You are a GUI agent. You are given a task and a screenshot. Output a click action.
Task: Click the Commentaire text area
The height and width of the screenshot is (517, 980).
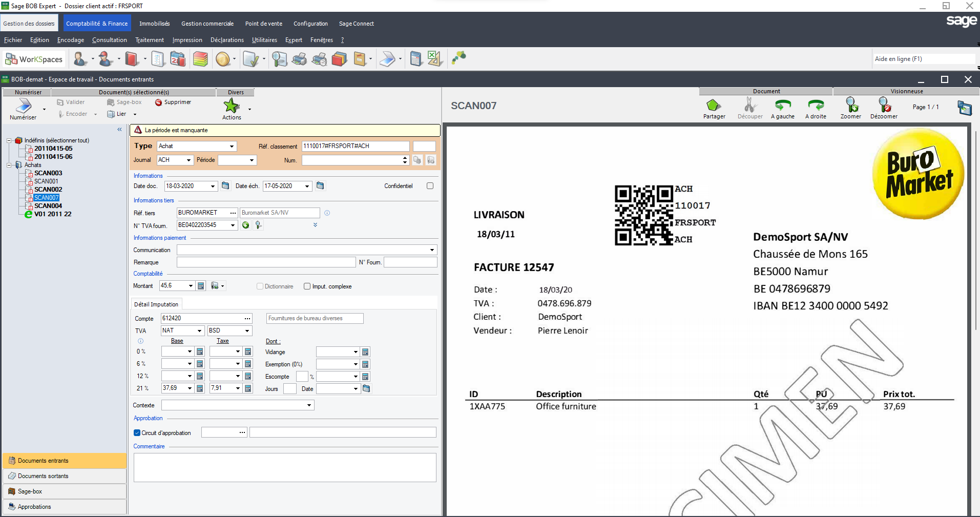pos(285,467)
